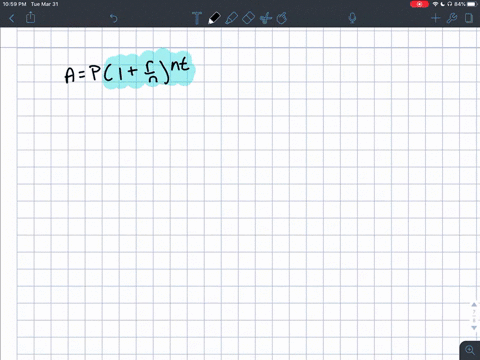Jump to previous page with up arrow
Screen dimensions: 480x360
474,305
